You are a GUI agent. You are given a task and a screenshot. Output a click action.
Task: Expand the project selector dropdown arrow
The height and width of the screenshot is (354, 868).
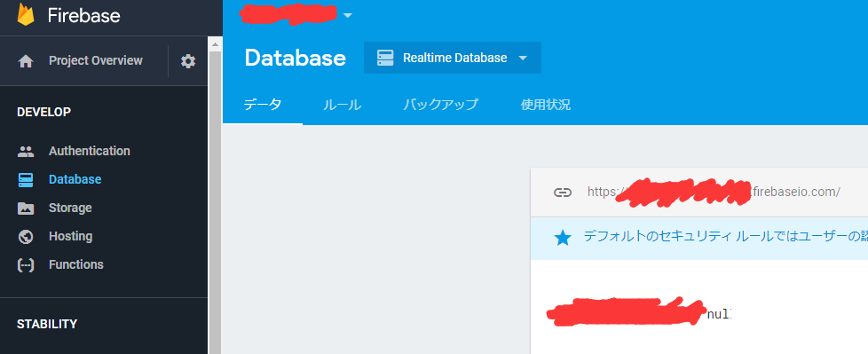pyautogui.click(x=348, y=15)
